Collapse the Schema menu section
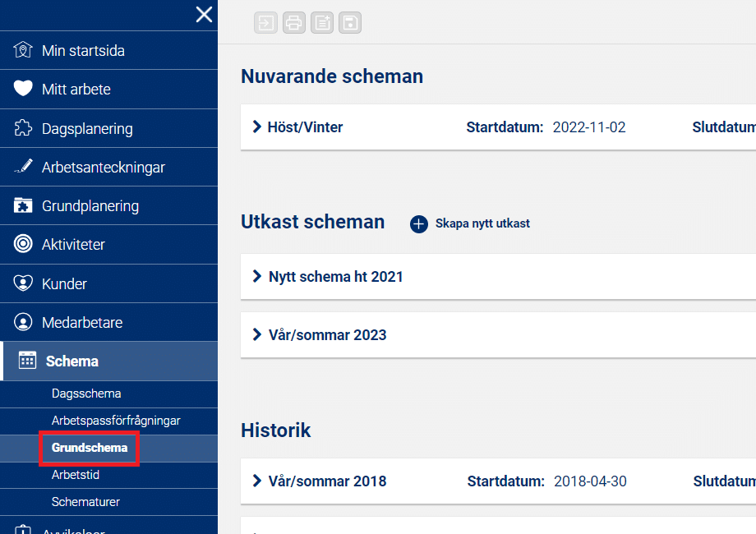The width and height of the screenshot is (756, 534). 71,361
